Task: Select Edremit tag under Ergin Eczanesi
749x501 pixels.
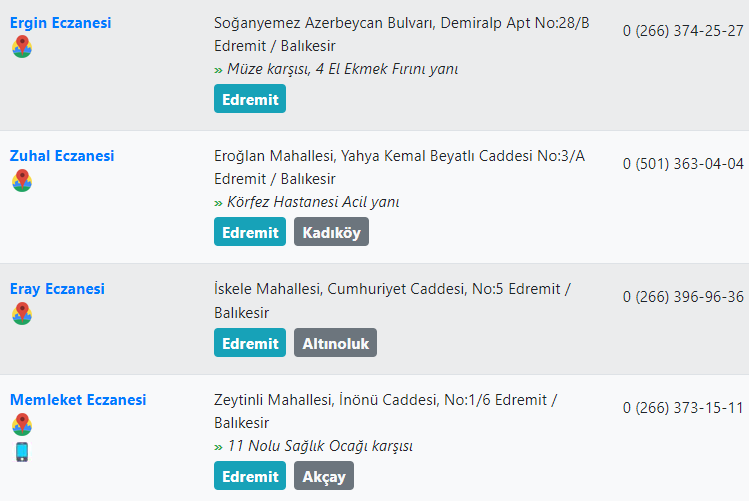Action: pyautogui.click(x=250, y=99)
